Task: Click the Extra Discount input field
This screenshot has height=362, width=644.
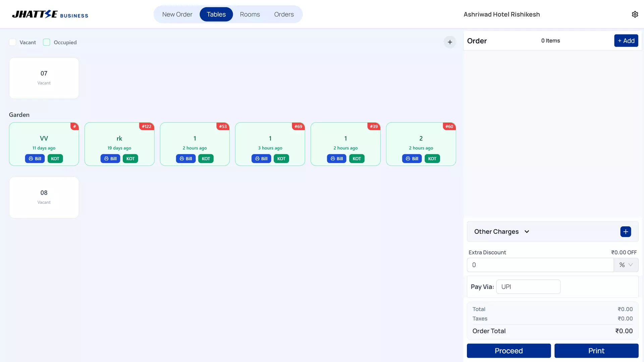Action: [540, 265]
